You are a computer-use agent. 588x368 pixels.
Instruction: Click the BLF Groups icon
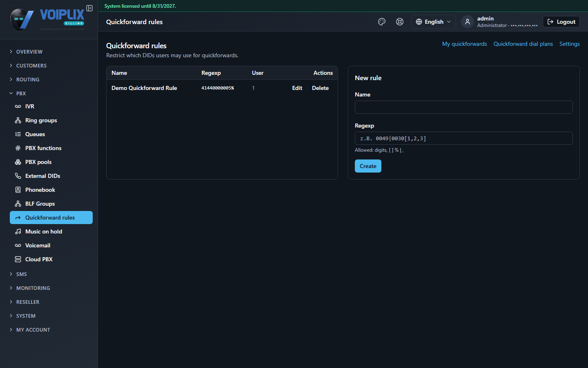18,204
